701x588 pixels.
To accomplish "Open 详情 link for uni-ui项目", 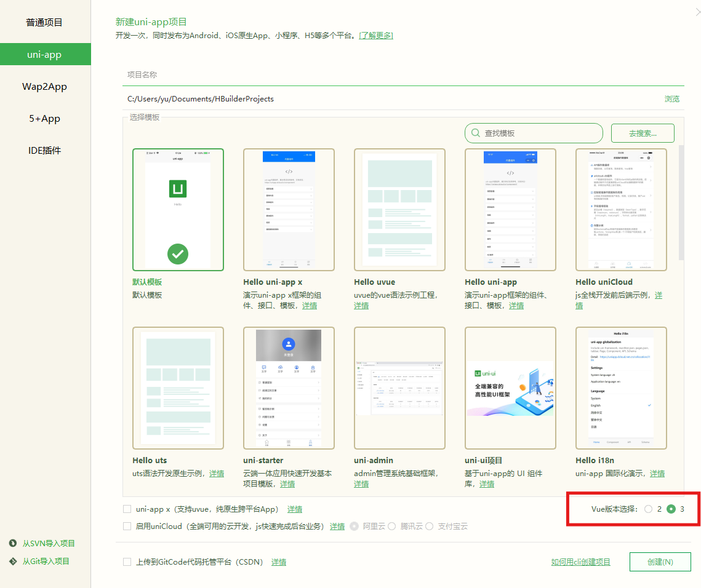I will [x=487, y=484].
